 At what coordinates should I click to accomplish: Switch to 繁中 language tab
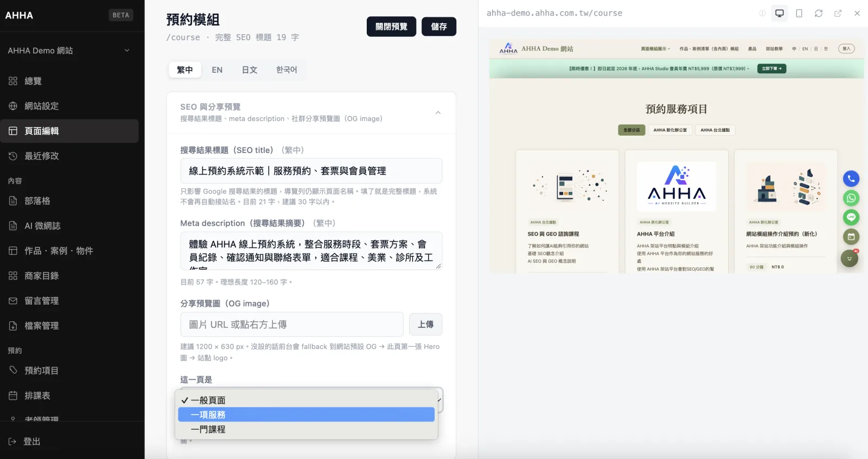click(185, 70)
